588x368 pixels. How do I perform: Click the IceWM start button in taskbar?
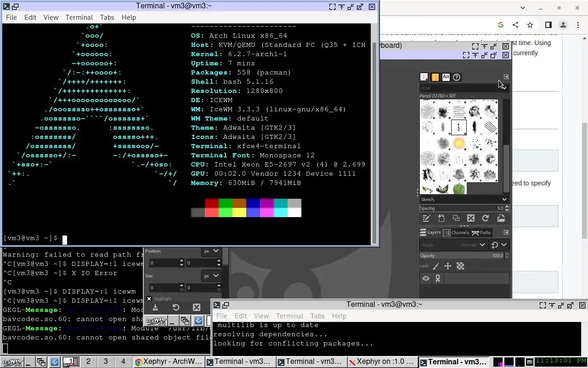(x=12, y=362)
